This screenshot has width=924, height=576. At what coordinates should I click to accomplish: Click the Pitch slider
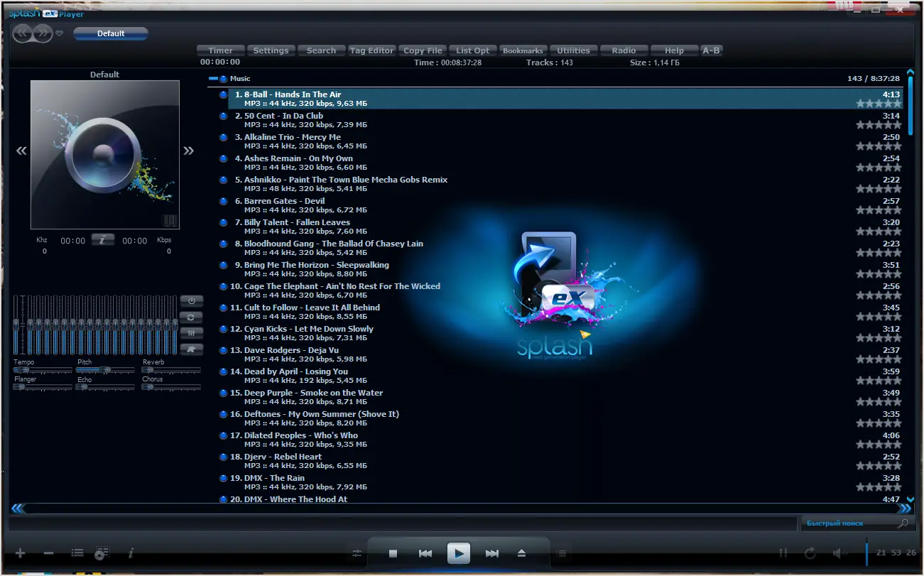click(x=106, y=370)
